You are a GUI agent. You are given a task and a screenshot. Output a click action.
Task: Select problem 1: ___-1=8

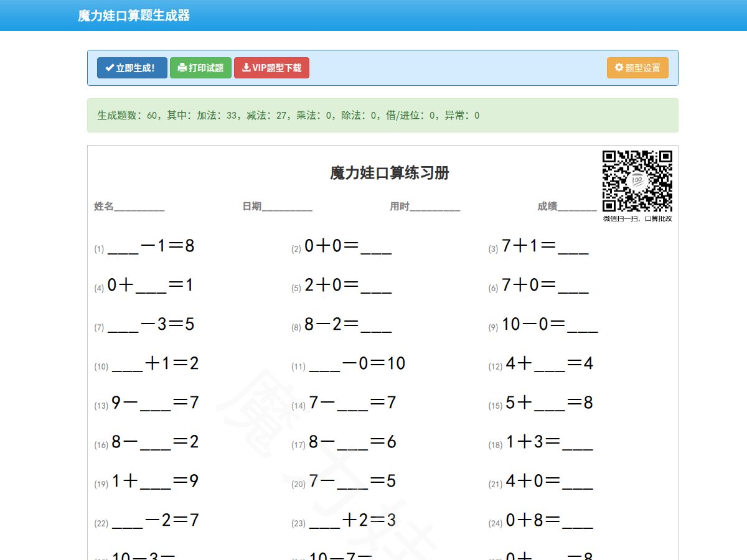(x=144, y=246)
